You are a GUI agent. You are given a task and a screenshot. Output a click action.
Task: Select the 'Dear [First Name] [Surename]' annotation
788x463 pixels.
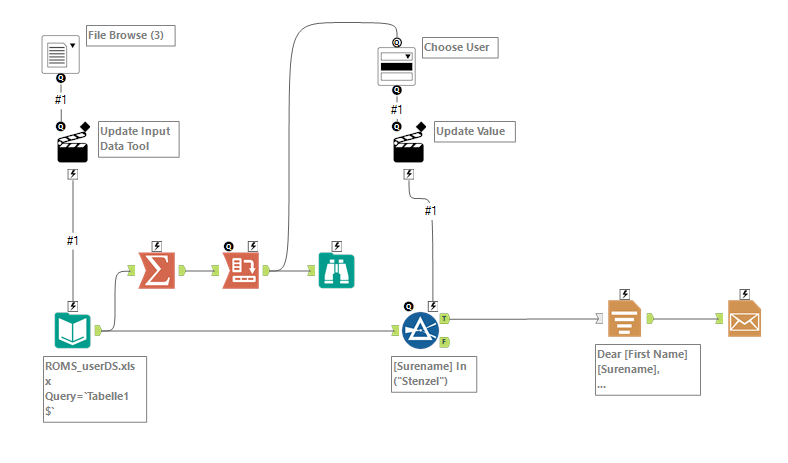coord(648,370)
